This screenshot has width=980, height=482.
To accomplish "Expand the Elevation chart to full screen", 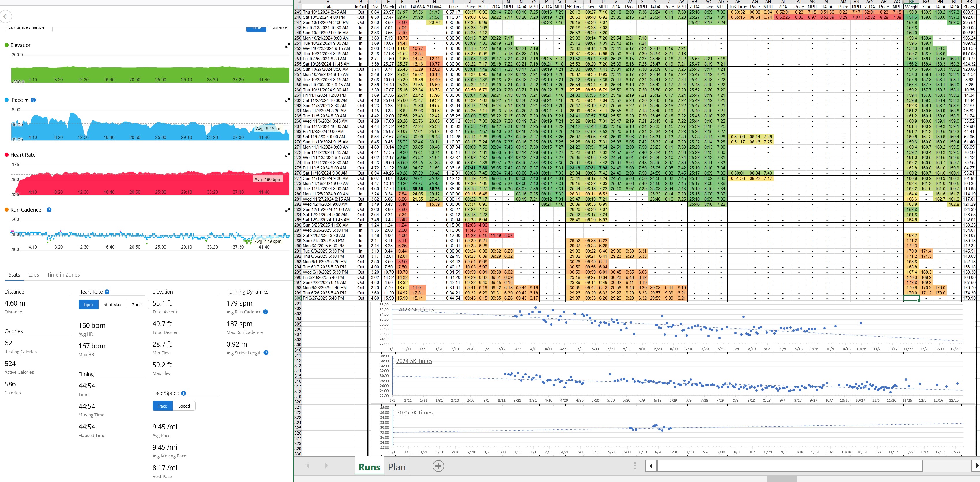I will point(287,46).
